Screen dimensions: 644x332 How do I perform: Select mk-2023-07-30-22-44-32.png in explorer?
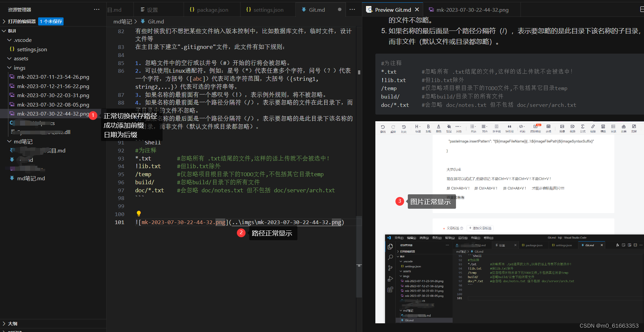tap(53, 114)
